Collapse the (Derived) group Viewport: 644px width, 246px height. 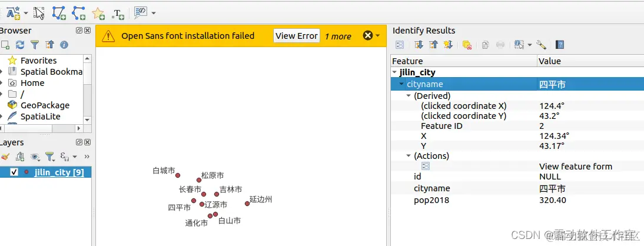tap(409, 96)
